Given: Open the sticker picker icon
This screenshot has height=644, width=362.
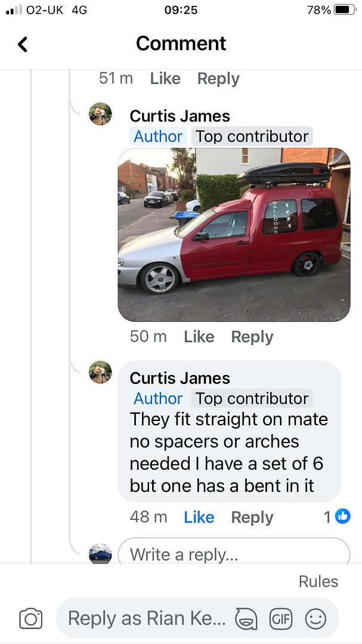Looking at the screenshot, I should [x=246, y=618].
